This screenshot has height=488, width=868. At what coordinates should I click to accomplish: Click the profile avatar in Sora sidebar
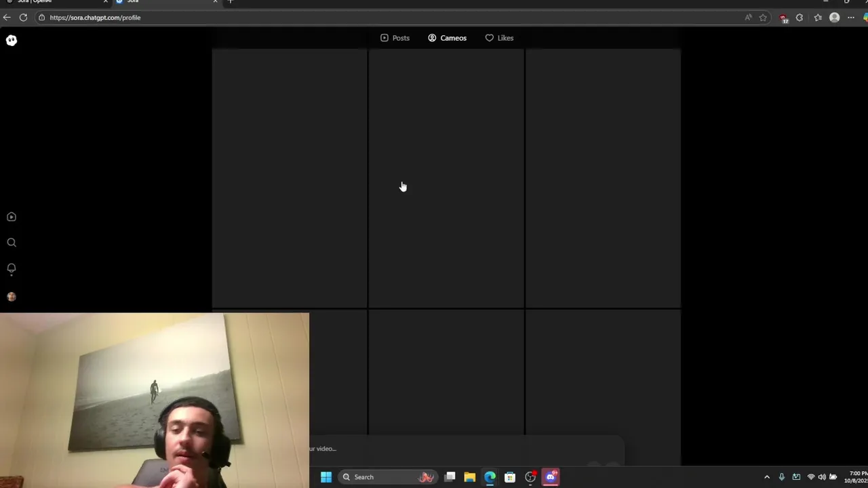click(12, 297)
